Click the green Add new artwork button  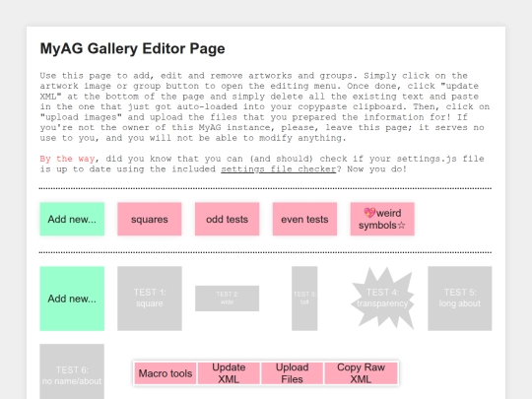[x=72, y=299]
